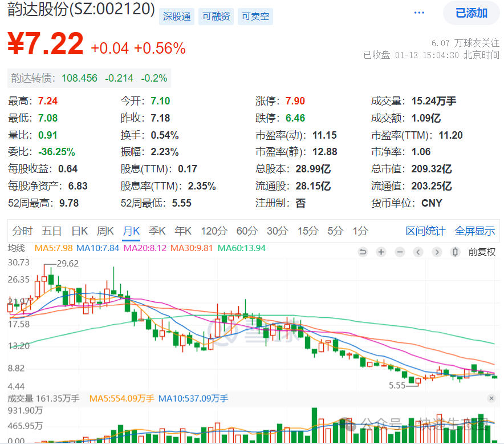
Task: Switch to the 年K chart tab
Action: click(183, 231)
